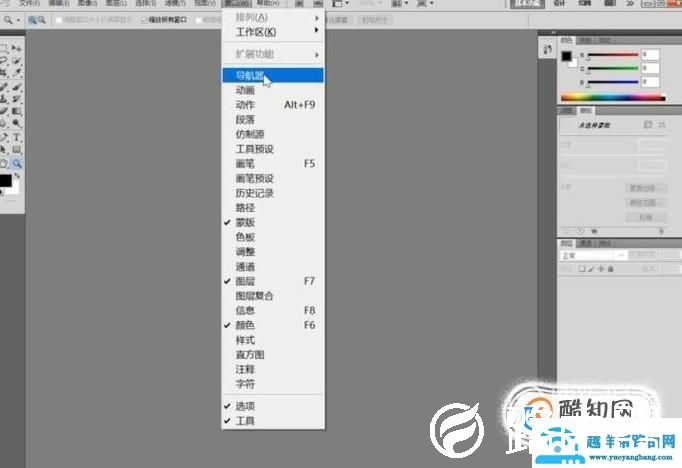
Task: Click the B value input field
Action: 651,82
